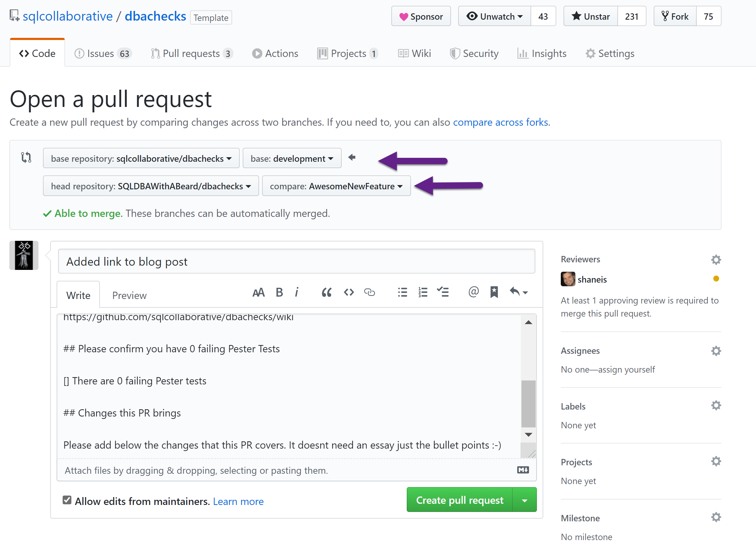756x551 pixels.
Task: Click the insert code icon
Action: [349, 293]
